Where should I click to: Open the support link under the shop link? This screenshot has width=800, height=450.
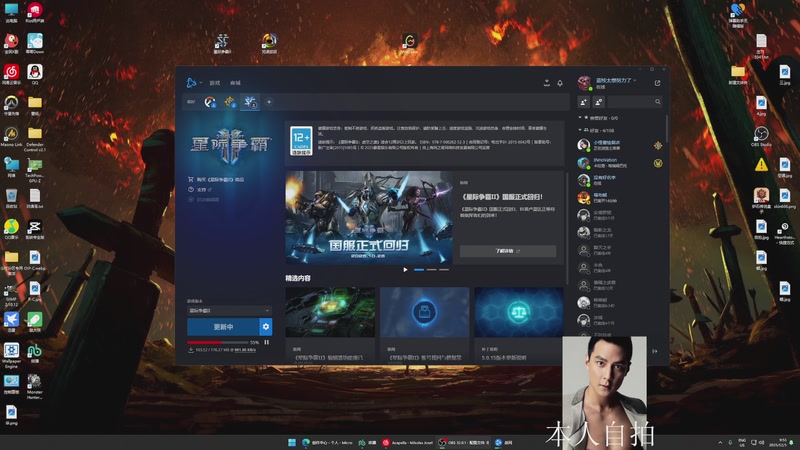[x=200, y=189]
